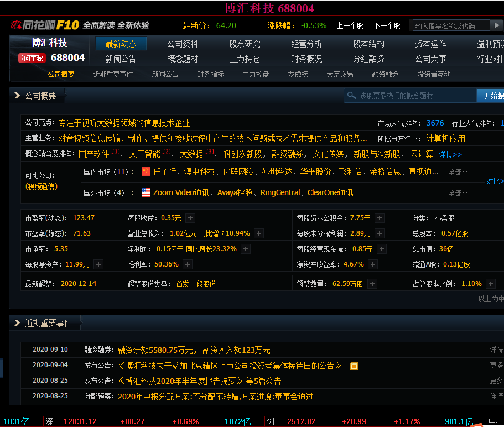Click the US flag icon for 国外市场
504x427 pixels.
coord(146,192)
